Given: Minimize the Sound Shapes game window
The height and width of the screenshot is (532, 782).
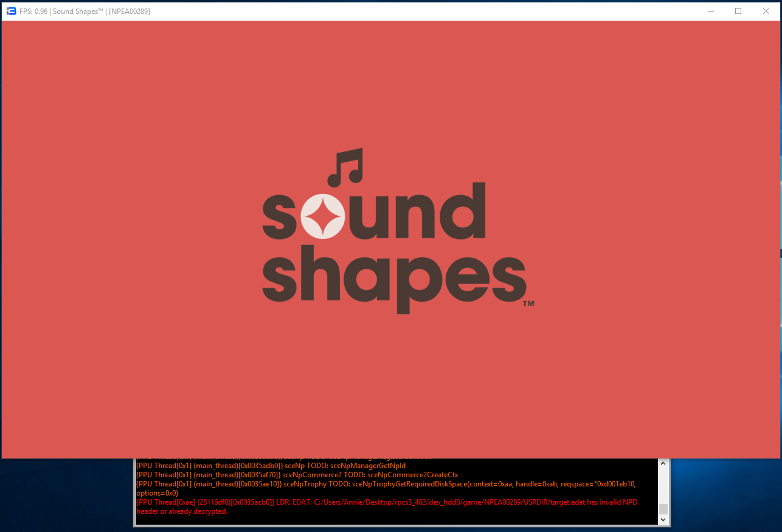Looking at the screenshot, I should coord(710,11).
